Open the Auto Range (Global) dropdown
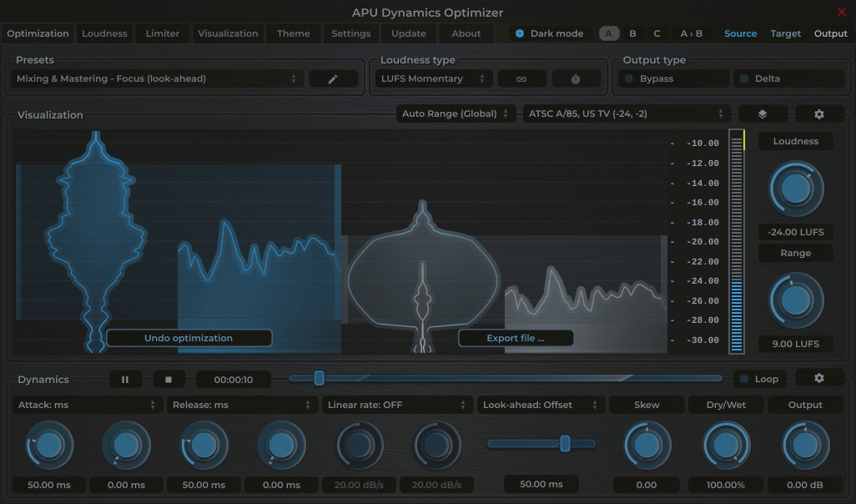 [455, 113]
